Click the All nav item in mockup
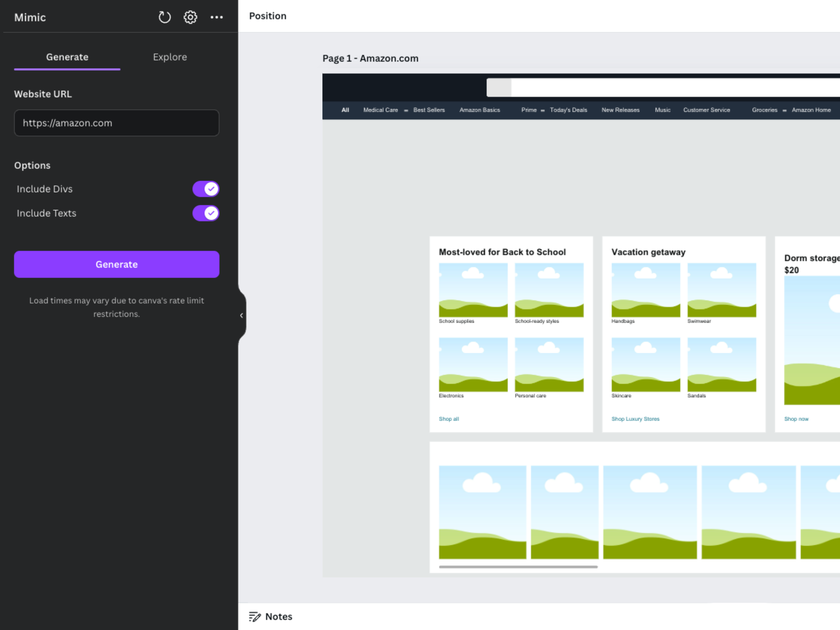Screen dimensions: 840x630 coord(345,110)
